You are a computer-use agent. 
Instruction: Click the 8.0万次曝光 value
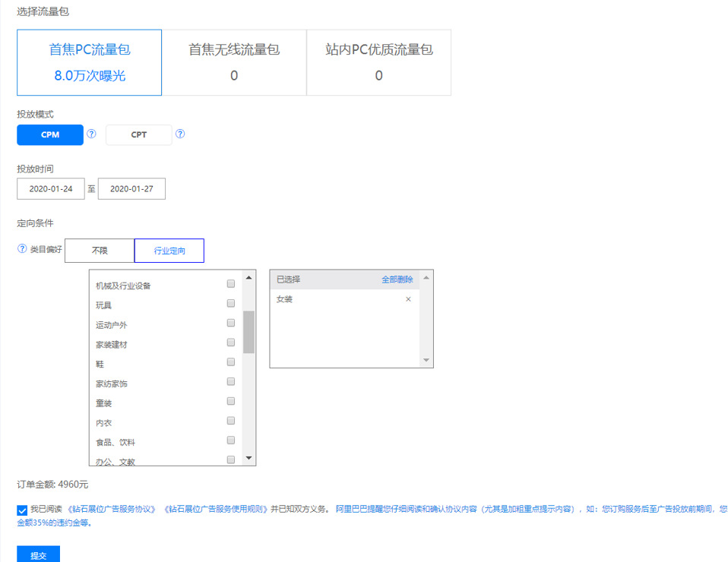click(90, 76)
